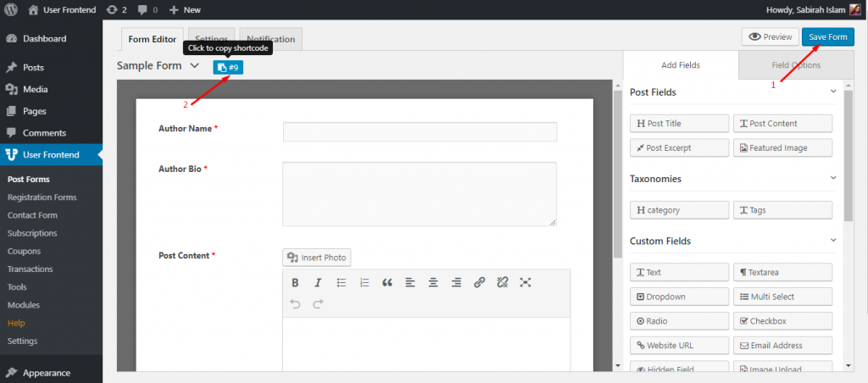
Task: Add a Radio custom field
Action: [x=679, y=321]
